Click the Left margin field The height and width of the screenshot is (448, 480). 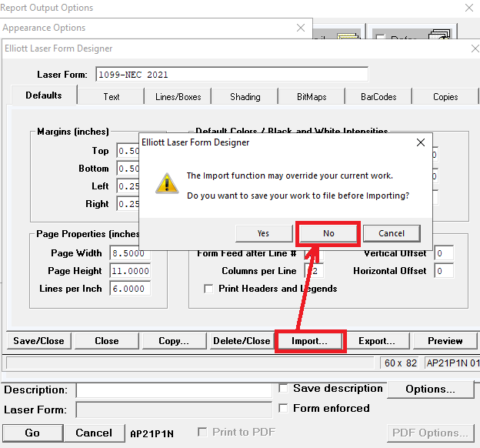[128, 186]
